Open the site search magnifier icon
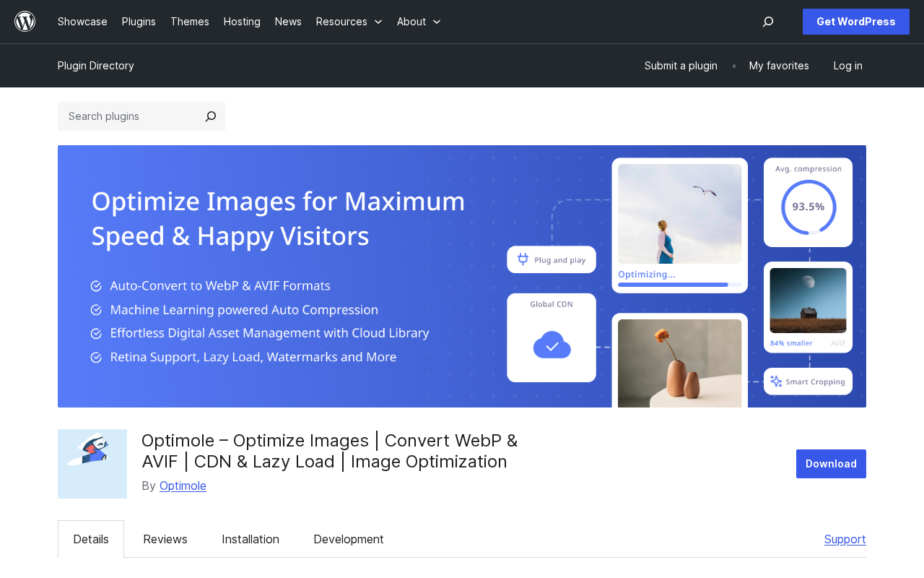Screen dimensions: 924x578 768,22
